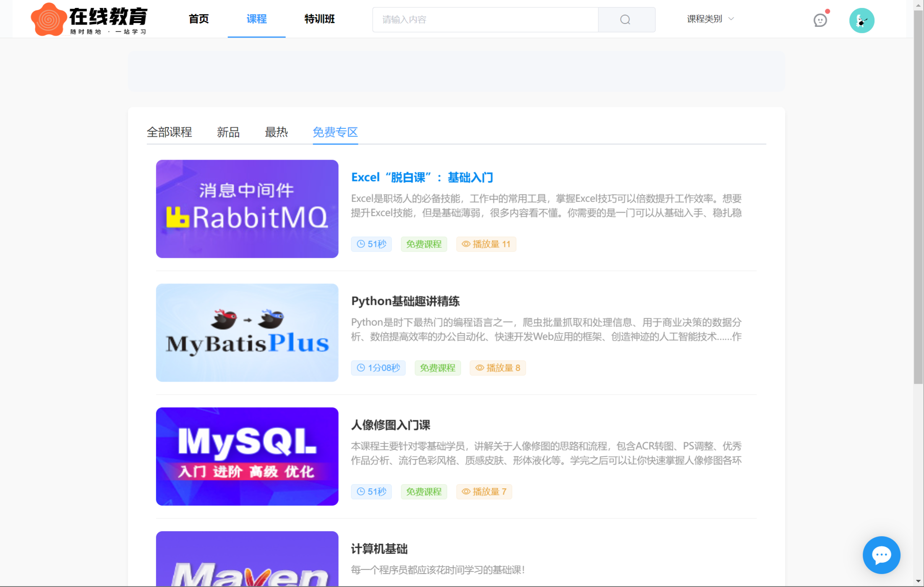This screenshot has width=924, height=587.
Task: Click the search magnifier icon button
Action: click(626, 20)
